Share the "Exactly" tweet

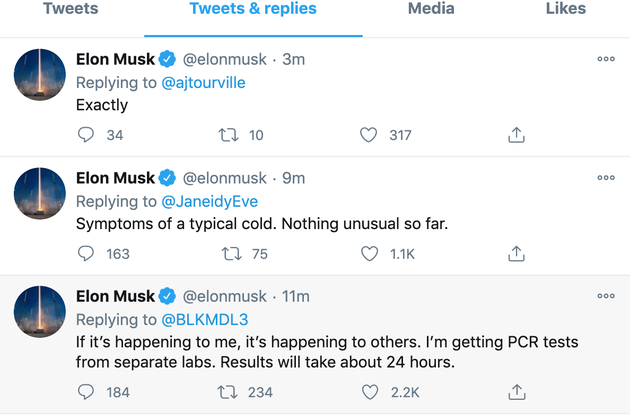click(x=517, y=135)
